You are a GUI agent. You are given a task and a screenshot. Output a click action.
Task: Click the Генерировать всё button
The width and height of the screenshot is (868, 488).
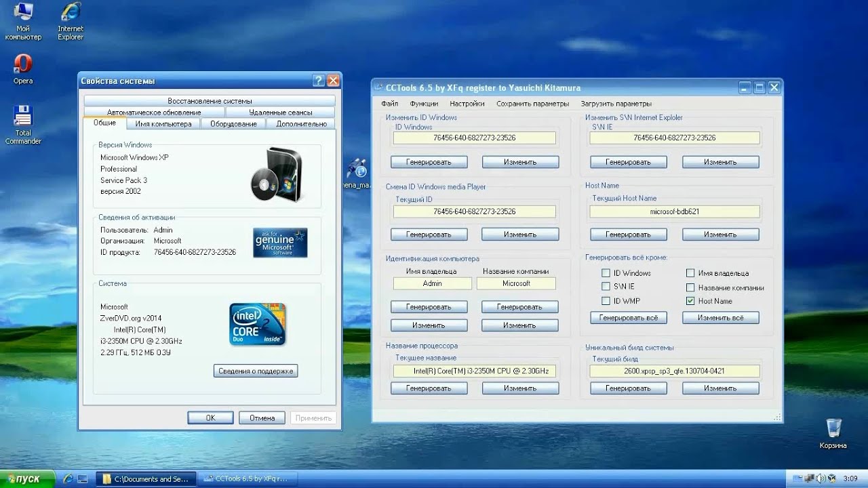[628, 318]
